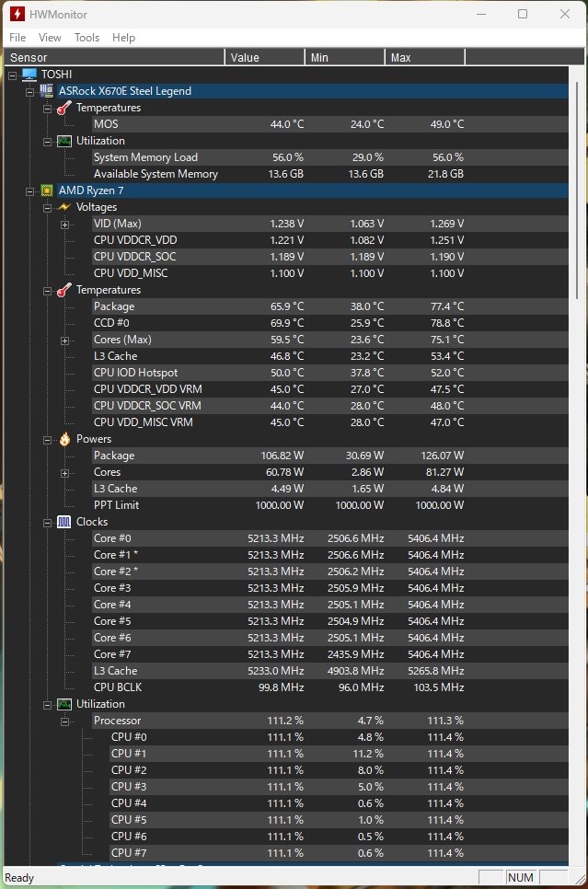This screenshot has width=588, height=889.
Task: Select the Core #7 clock row
Action: (x=330, y=654)
